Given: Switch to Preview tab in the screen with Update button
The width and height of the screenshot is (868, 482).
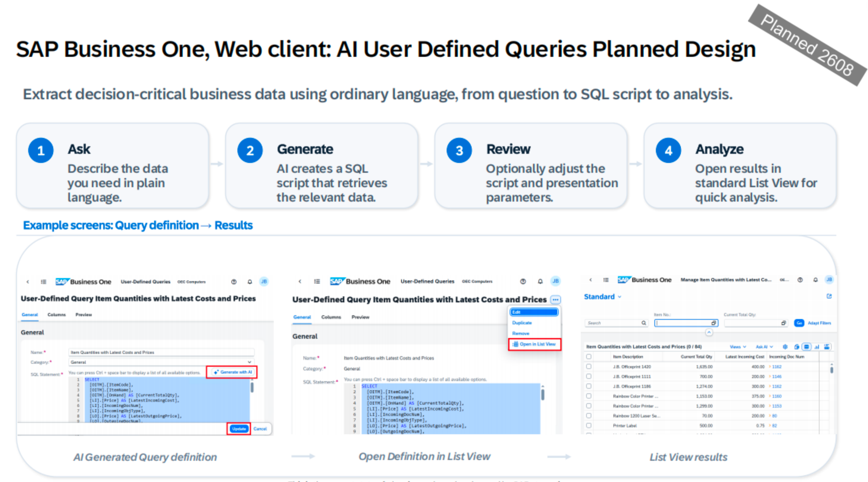Looking at the screenshot, I should tap(84, 315).
